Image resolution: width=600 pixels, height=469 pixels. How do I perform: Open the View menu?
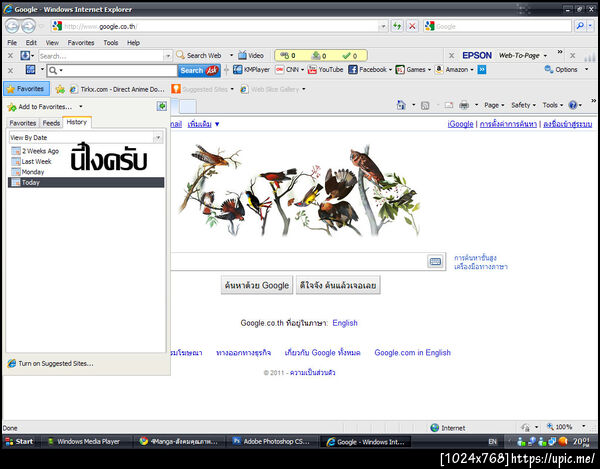pos(52,42)
